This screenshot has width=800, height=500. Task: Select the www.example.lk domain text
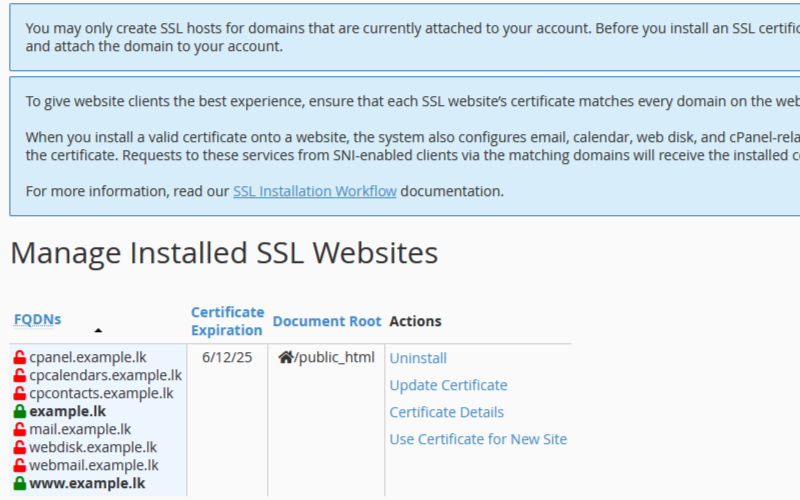(87, 483)
